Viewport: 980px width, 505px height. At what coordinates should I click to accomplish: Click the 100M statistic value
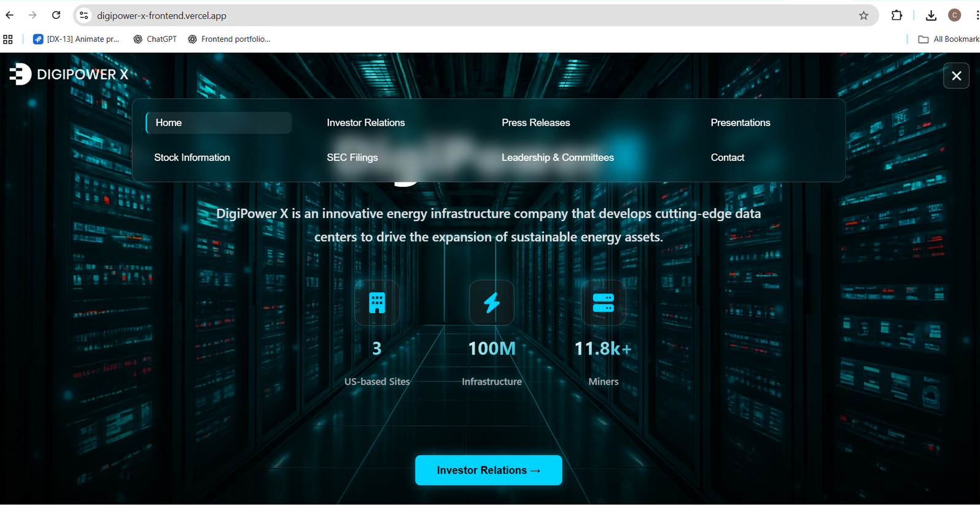pos(492,349)
